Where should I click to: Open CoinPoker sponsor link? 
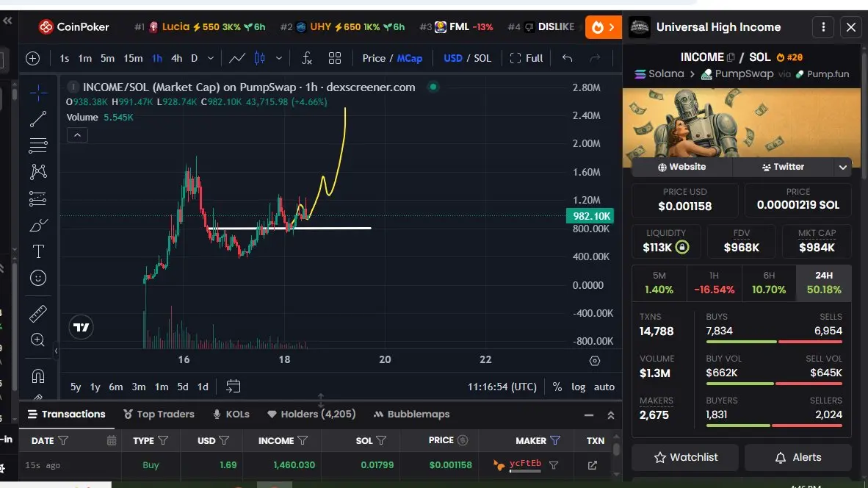click(x=74, y=26)
